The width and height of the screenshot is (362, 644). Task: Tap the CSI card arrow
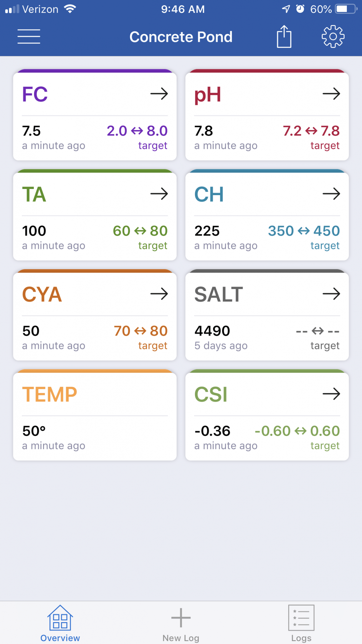coord(331,394)
